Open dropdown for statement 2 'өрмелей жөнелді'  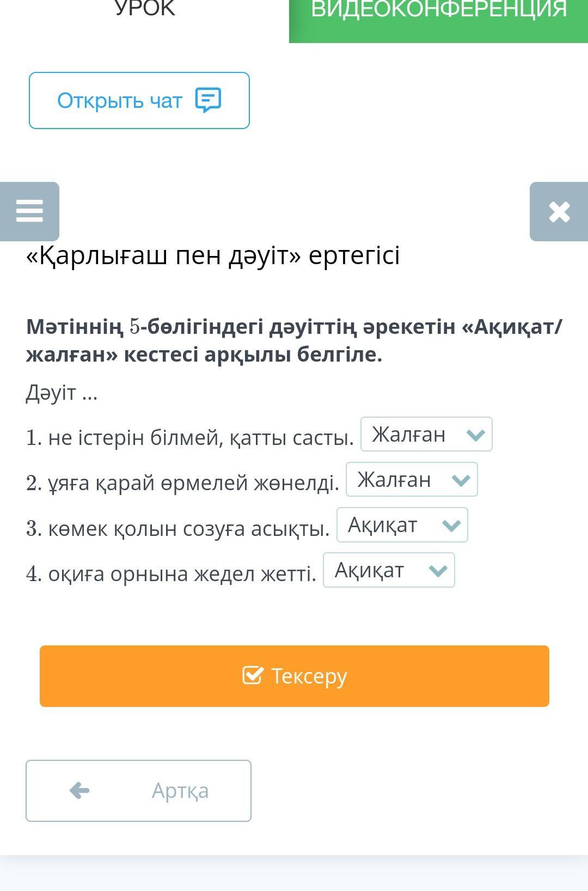412,479
